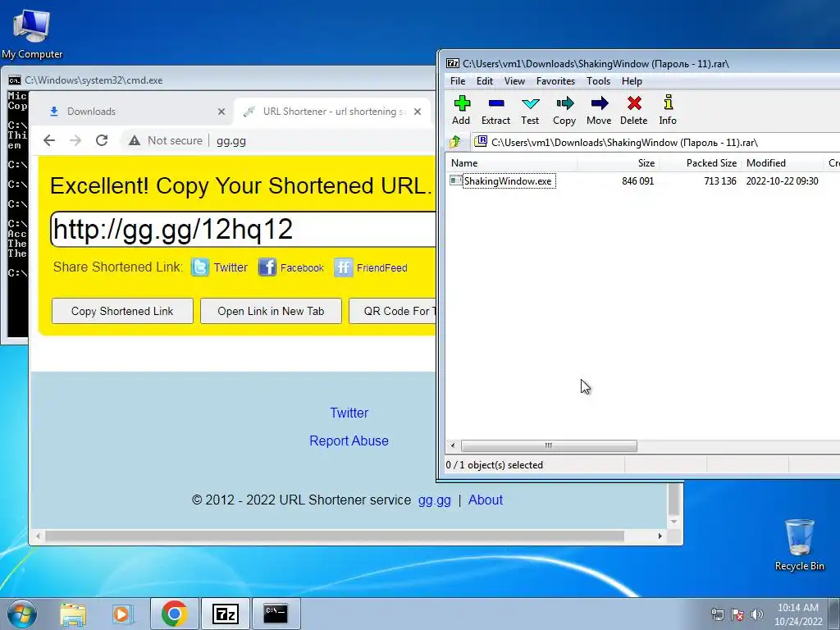The image size is (840, 630).
Task: Sort archive list by Name column
Action: (x=512, y=163)
